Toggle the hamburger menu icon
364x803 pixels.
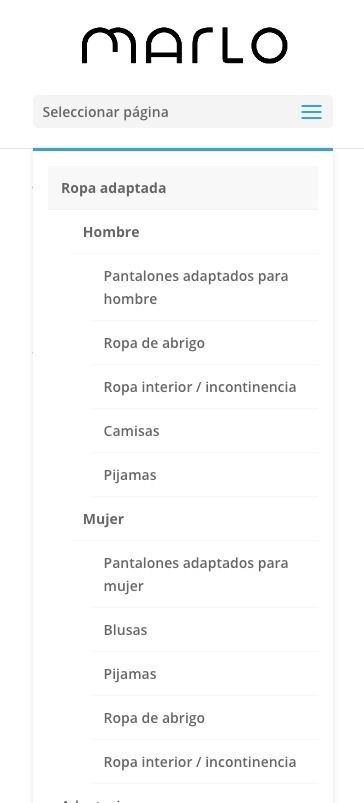[x=311, y=112]
